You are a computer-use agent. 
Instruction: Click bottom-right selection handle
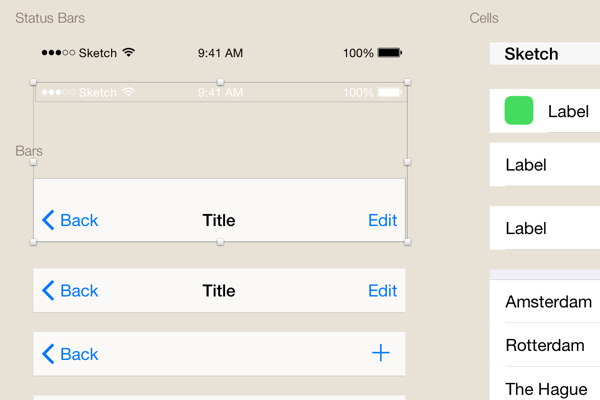click(407, 242)
